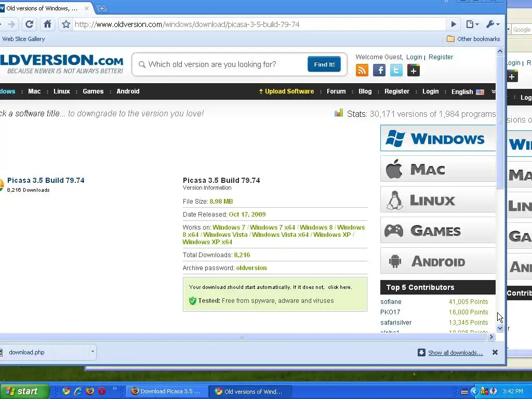Open the download.php item in downloads bar
The height and width of the screenshot is (399, 532).
tap(44, 352)
